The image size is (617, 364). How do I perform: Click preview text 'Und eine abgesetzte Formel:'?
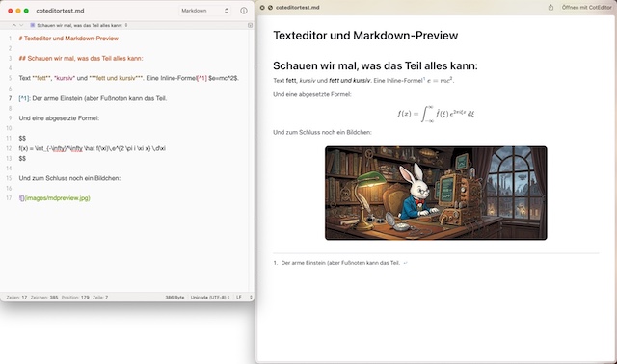coord(312,94)
